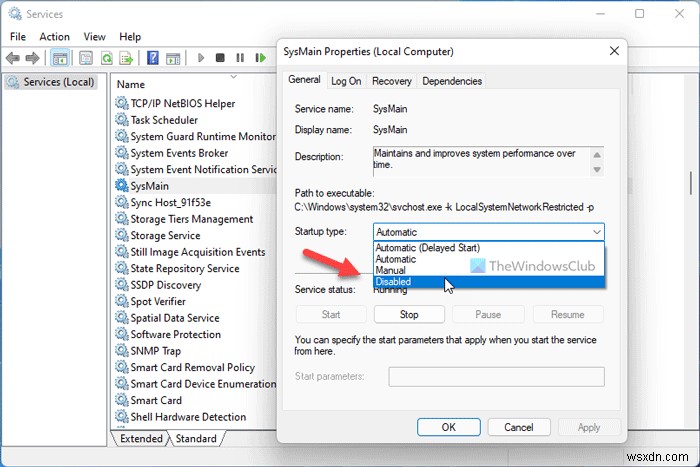
Task: Choose Automatic (Delayed Start) option
Action: [489, 248]
